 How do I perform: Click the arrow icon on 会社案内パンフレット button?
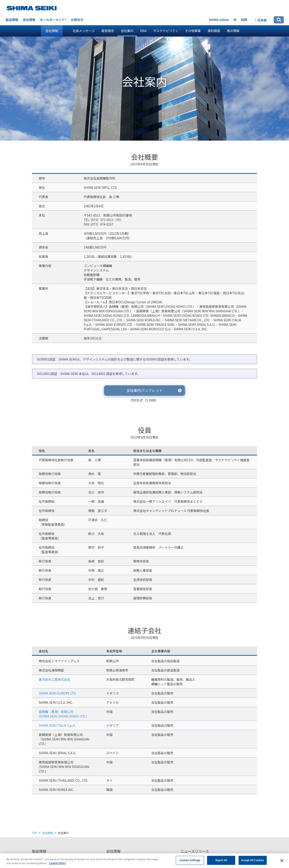click(x=180, y=391)
